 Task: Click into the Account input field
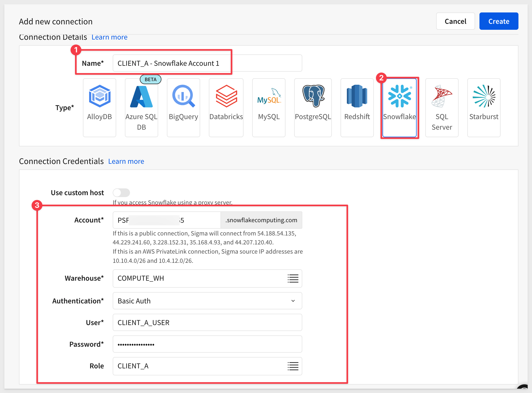click(x=167, y=220)
